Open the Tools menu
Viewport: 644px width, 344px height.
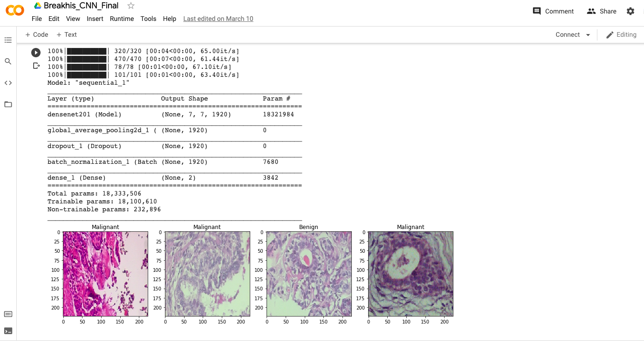[148, 19]
